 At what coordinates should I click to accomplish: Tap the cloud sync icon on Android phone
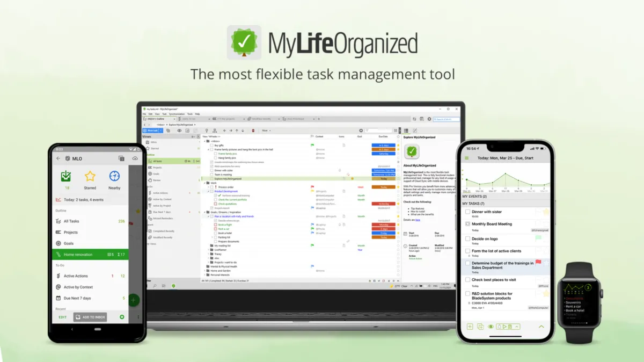coord(135,158)
